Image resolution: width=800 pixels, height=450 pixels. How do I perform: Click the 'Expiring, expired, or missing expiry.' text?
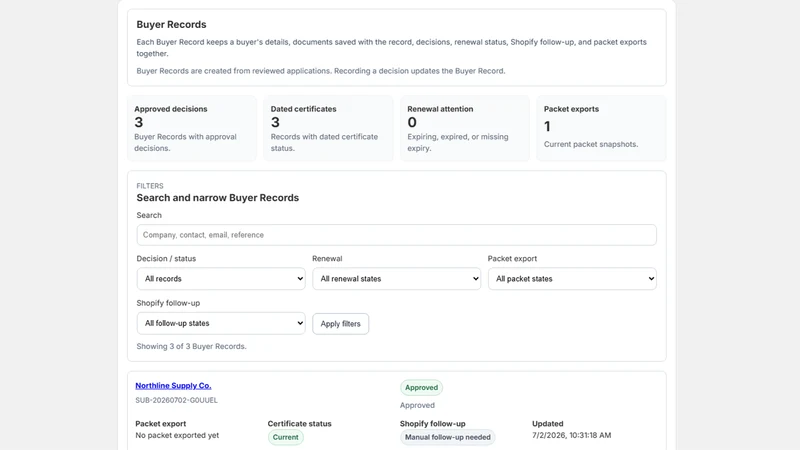click(458, 142)
